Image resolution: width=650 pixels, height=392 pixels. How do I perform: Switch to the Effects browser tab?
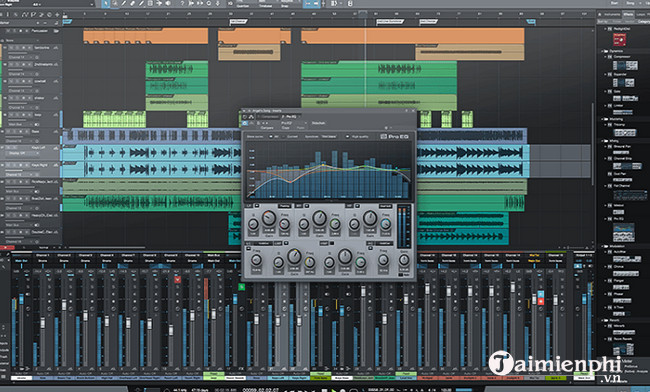(628, 15)
